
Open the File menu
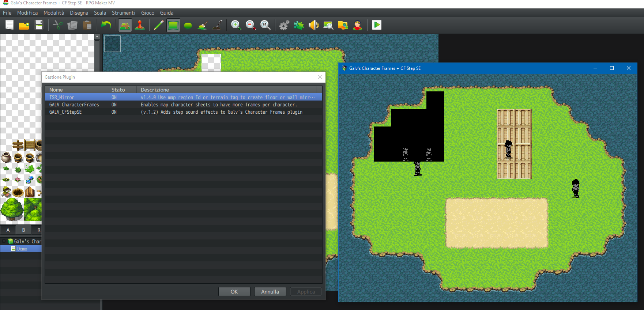(7, 13)
